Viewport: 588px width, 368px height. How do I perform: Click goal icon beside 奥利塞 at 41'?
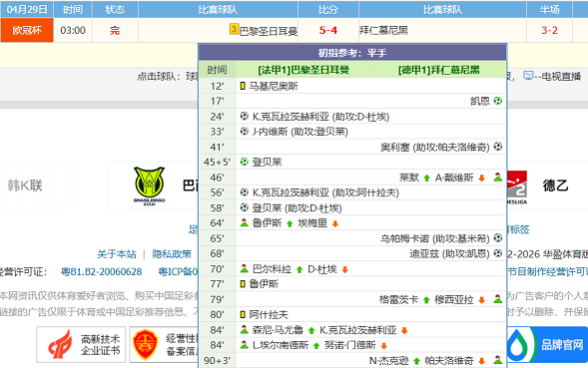[498, 147]
